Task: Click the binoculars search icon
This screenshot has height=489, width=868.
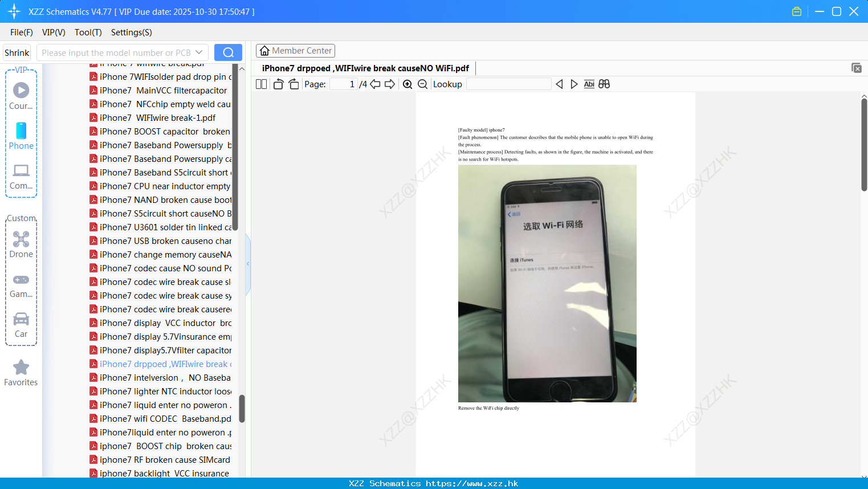Action: pyautogui.click(x=604, y=84)
